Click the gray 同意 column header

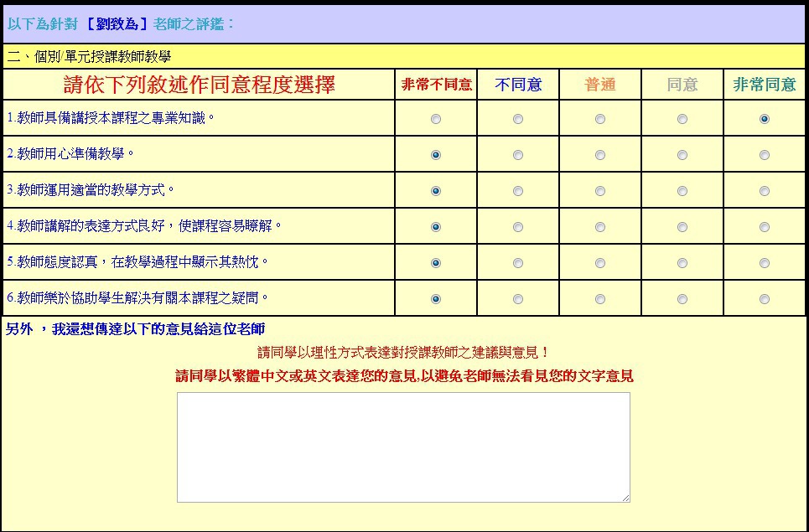point(682,85)
